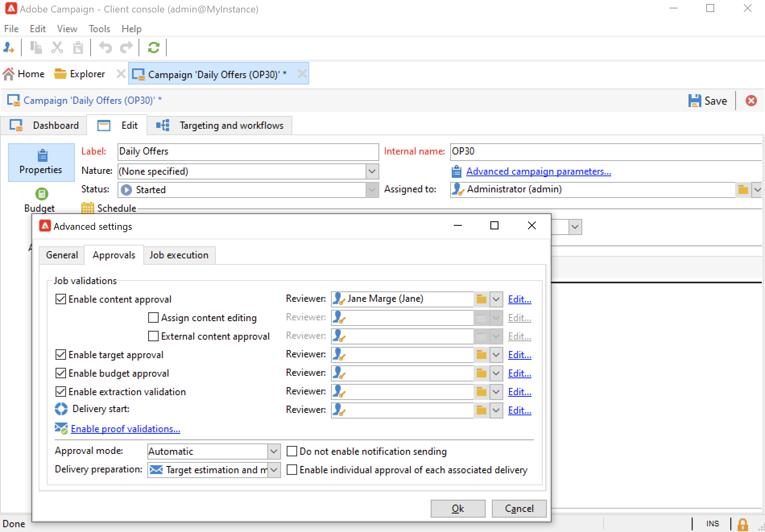Click folder icon for budget approval reviewer
This screenshot has width=765, height=532.
pos(482,373)
